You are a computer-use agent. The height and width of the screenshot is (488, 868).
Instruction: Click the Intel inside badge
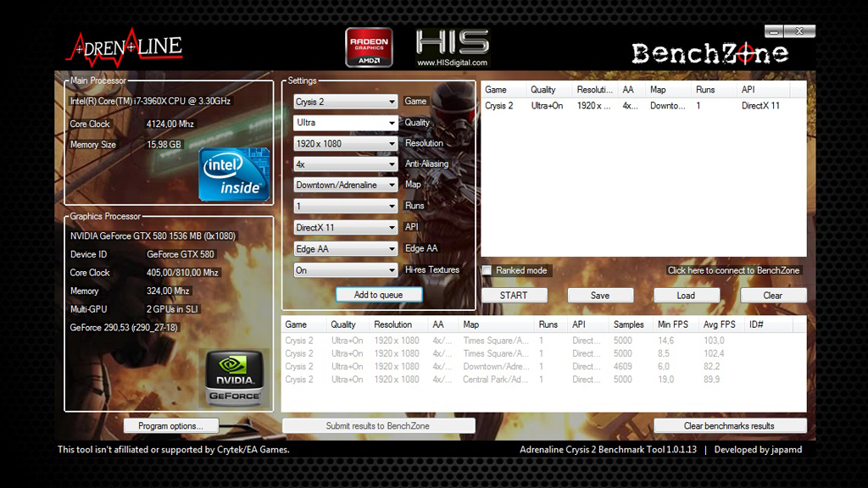point(234,175)
